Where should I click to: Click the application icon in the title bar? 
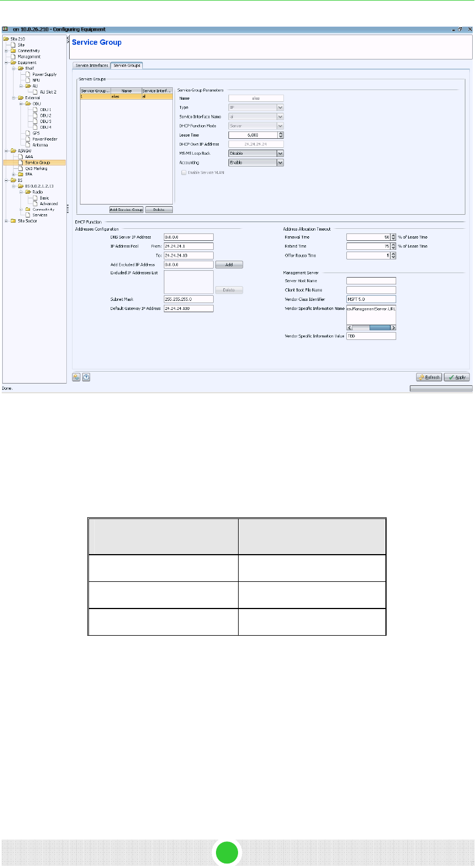pyautogui.click(x=5, y=28)
